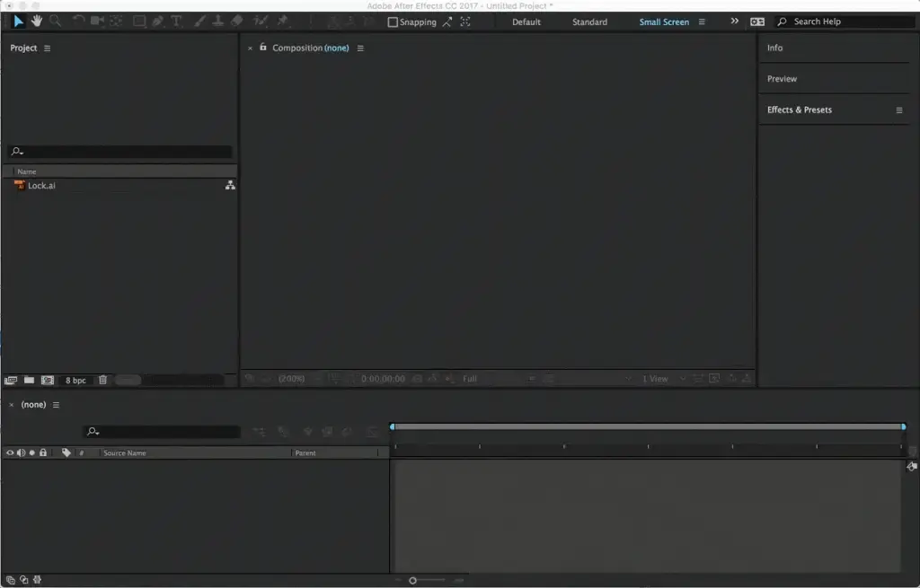Click the timeline layer search field
This screenshot has width=920, height=588.
(162, 432)
